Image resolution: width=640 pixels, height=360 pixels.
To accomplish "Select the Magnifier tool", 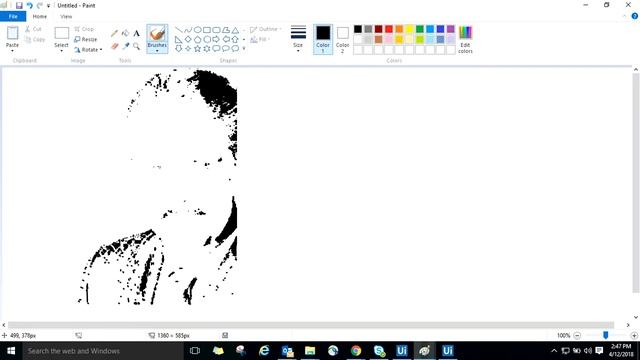I will point(136,47).
